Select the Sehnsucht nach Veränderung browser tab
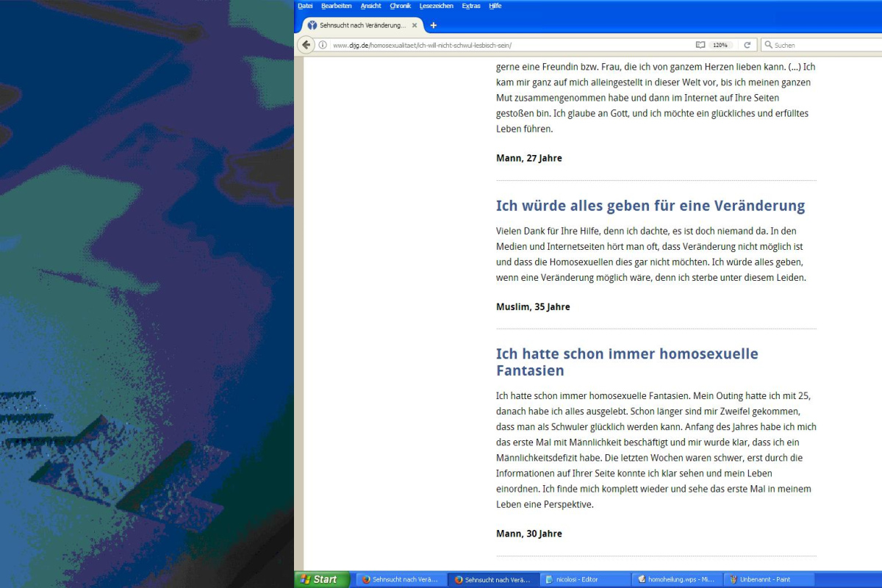This screenshot has width=882, height=588. 362,25
